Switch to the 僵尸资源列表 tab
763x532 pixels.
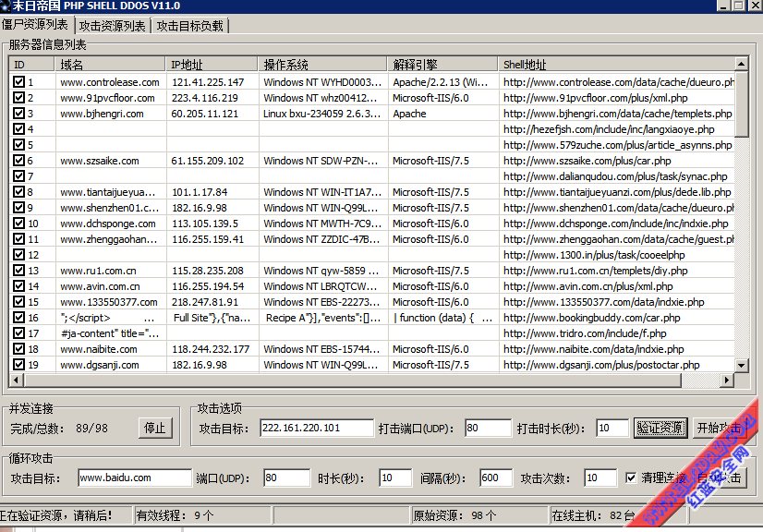[35, 24]
